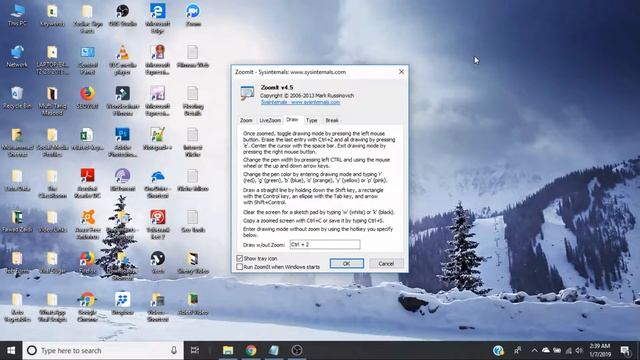640x360 pixels.
Task: Open the volume speaker tray icon
Action: click(x=579, y=351)
